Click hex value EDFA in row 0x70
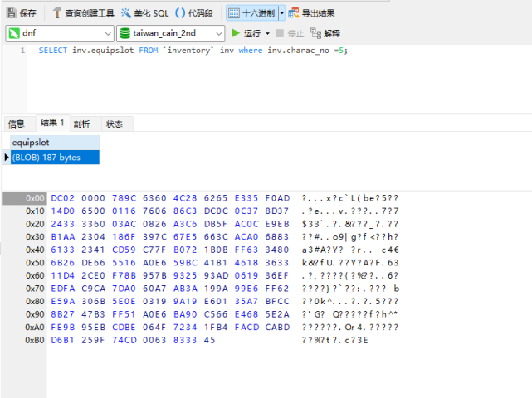This screenshot has width=532, height=398. [62, 289]
